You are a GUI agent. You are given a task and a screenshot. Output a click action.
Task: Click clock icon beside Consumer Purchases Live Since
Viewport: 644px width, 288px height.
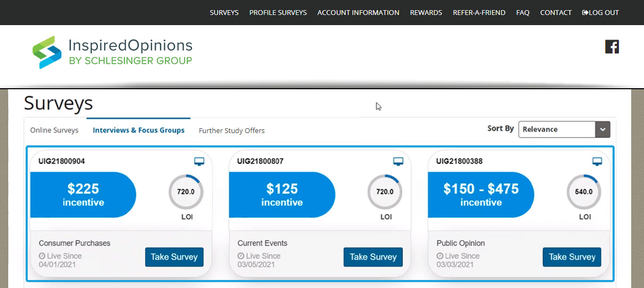click(x=42, y=256)
